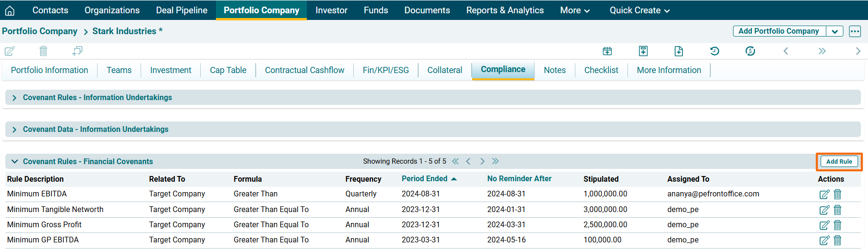Edit the Minimum EBITDA rule row
The width and height of the screenshot is (868, 250).
click(824, 194)
